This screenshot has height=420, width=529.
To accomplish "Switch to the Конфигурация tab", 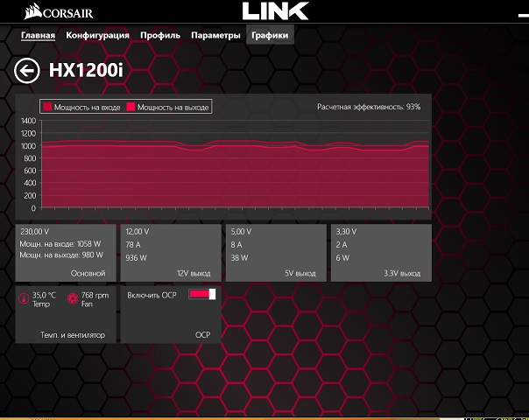I will (x=98, y=36).
